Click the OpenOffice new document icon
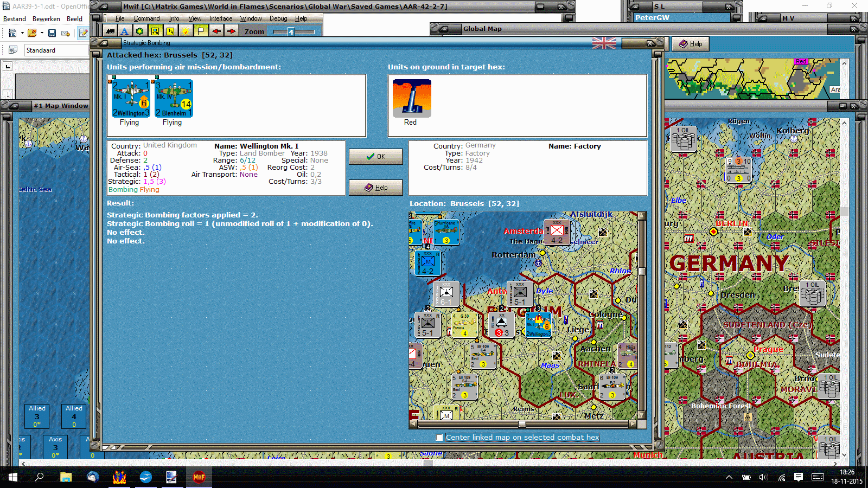Screen dimensions: 868x488 pyautogui.click(x=12, y=33)
